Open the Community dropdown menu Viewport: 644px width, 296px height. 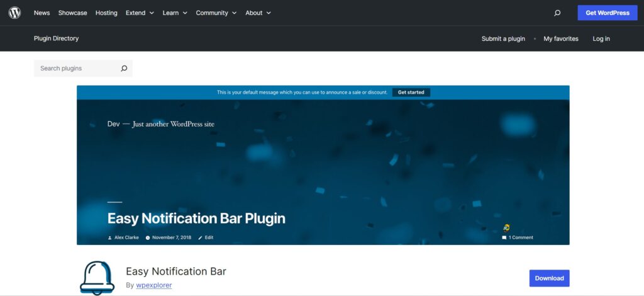pyautogui.click(x=216, y=13)
